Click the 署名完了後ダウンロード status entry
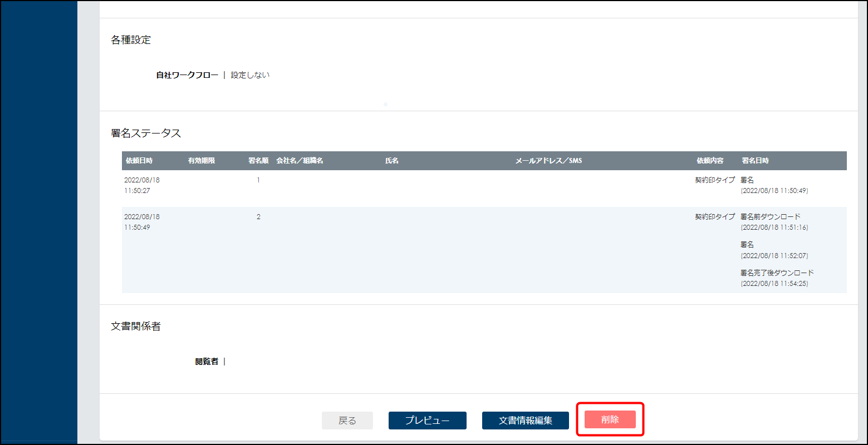This screenshot has height=445, width=868. (777, 273)
